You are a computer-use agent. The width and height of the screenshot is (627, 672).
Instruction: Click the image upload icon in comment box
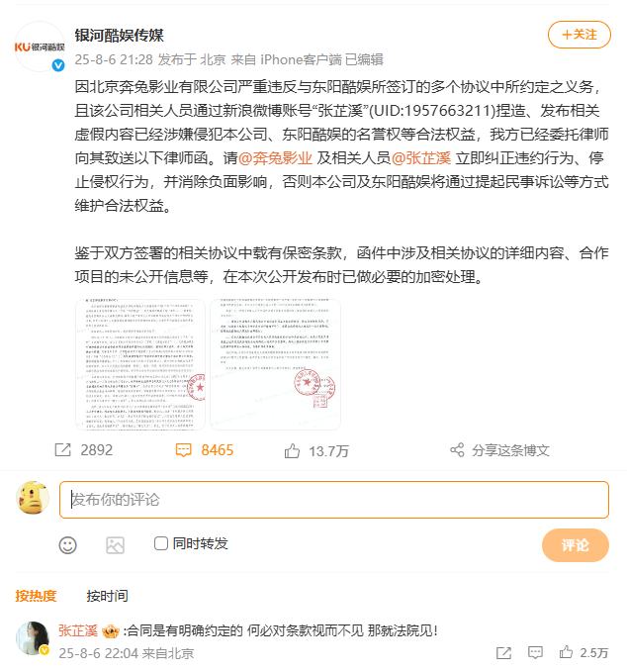tap(115, 545)
